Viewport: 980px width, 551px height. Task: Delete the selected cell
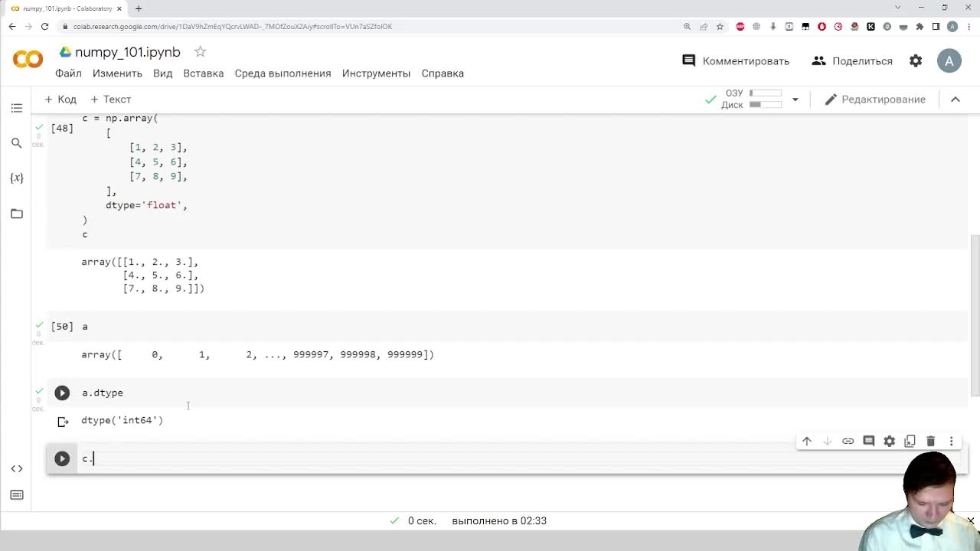click(931, 441)
